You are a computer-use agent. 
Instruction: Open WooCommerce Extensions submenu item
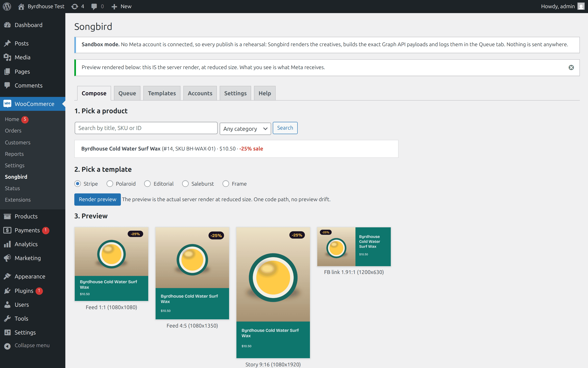(18, 200)
